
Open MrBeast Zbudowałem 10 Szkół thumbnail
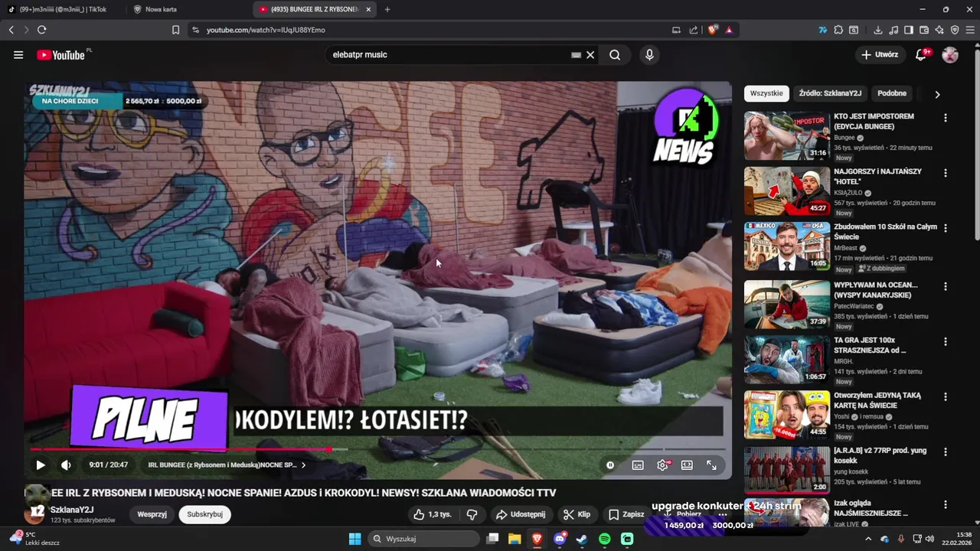coord(787,246)
